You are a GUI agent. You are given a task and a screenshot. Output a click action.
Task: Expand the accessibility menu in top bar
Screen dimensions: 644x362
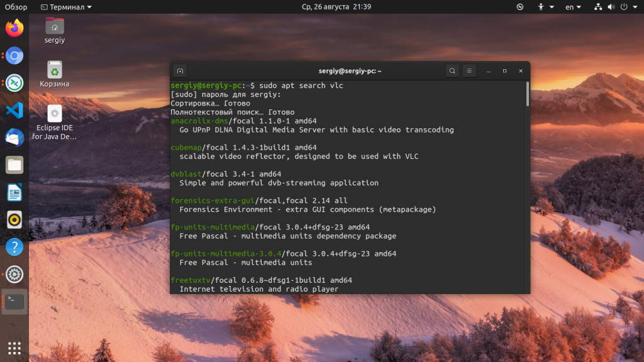click(545, 7)
